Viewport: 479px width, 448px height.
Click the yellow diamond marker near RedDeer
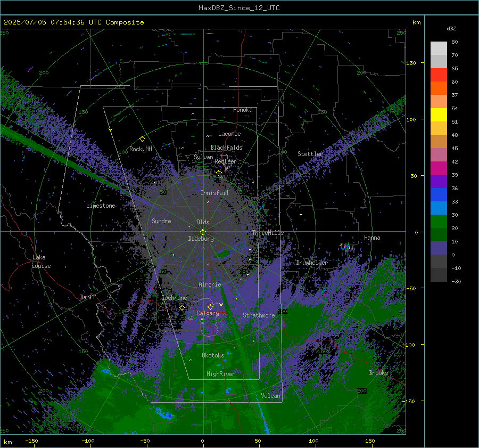pyautogui.click(x=219, y=173)
